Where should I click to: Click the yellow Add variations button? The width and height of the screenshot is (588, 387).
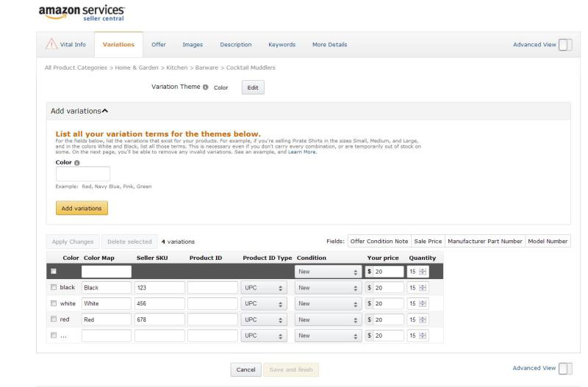tap(82, 209)
